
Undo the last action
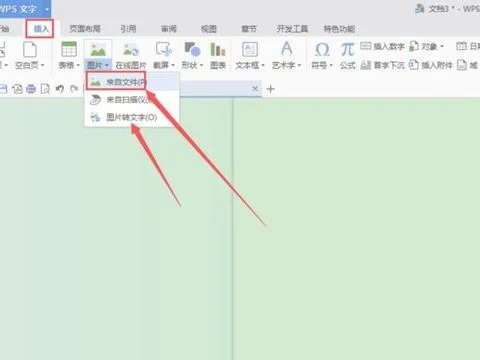click(x=60, y=89)
